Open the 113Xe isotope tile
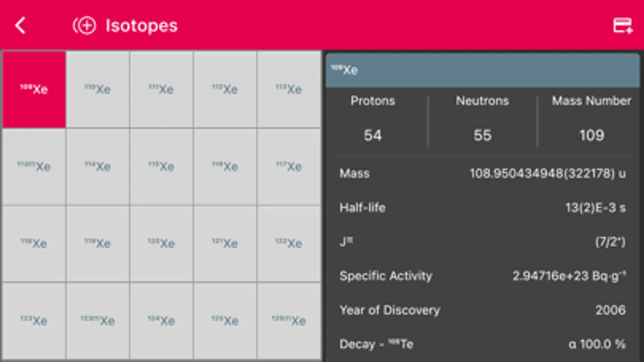This screenshot has height=362, width=644. [x=289, y=89]
